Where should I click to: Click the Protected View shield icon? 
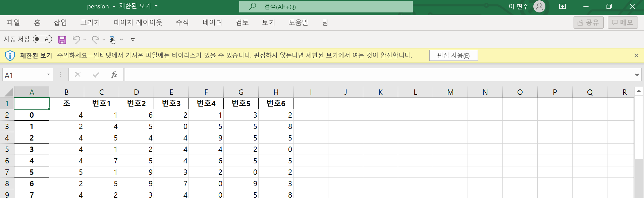[10, 55]
